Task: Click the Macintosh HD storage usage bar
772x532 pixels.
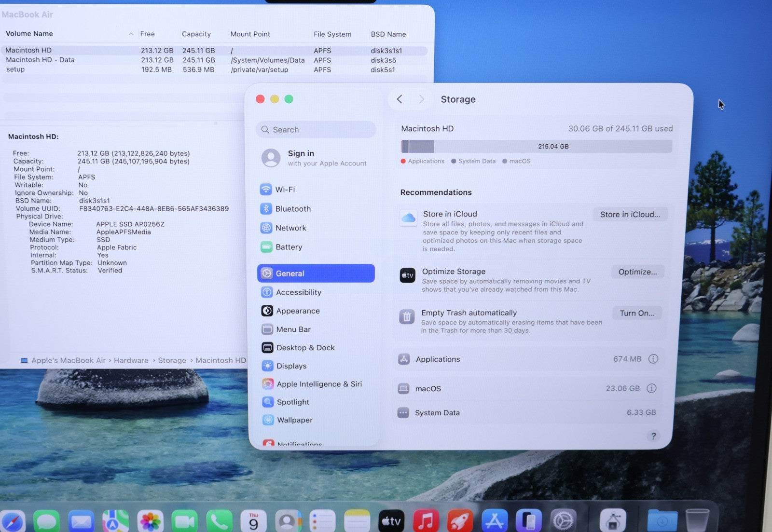Action: (x=536, y=146)
